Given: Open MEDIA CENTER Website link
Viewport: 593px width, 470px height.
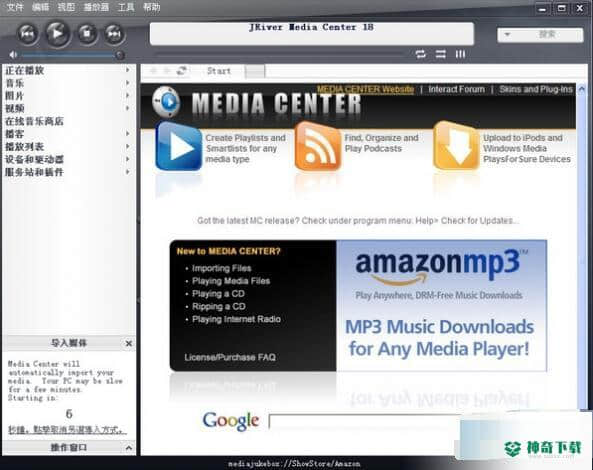Looking at the screenshot, I should (x=365, y=89).
